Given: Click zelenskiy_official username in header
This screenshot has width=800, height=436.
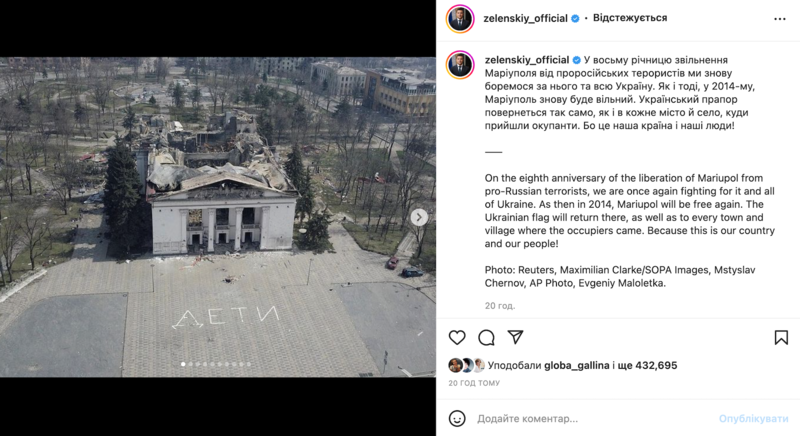Looking at the screenshot, I should coord(525,18).
